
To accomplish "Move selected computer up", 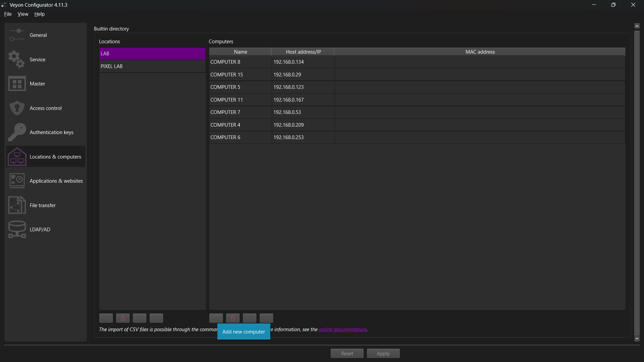I will (250, 318).
